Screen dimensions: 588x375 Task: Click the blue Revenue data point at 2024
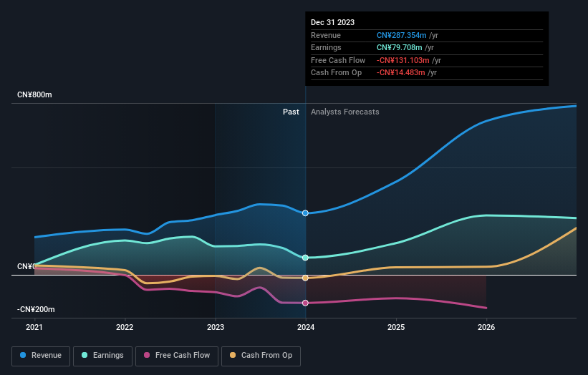pyautogui.click(x=305, y=213)
